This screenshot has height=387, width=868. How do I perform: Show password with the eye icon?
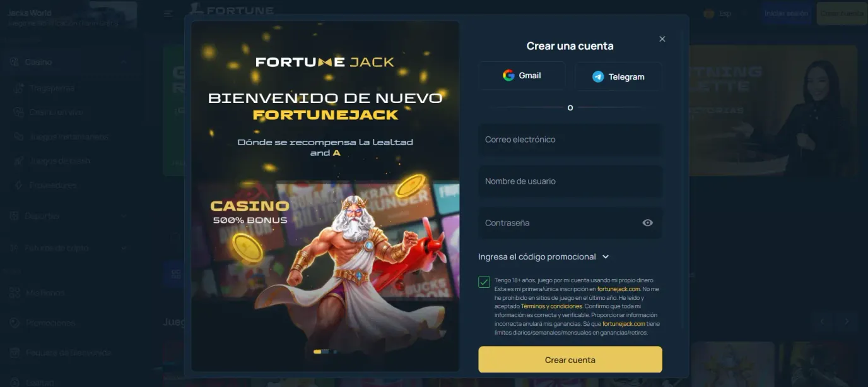647,223
